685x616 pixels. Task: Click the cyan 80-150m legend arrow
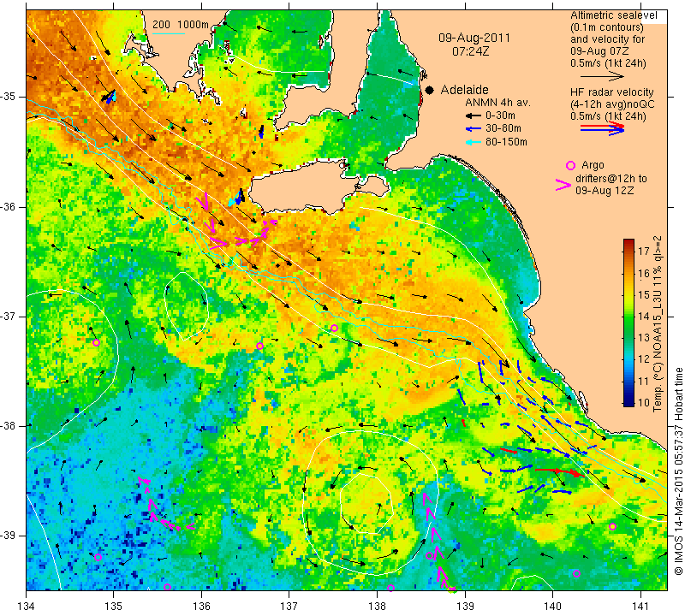tap(473, 142)
